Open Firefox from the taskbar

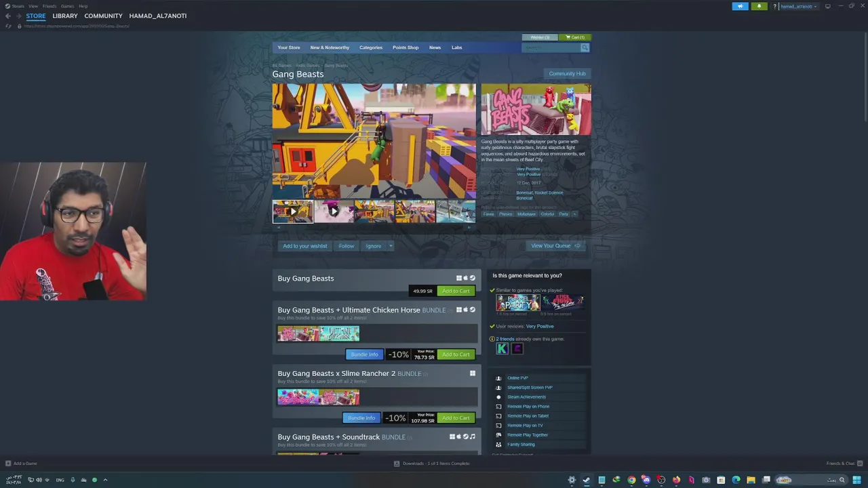(x=676, y=480)
